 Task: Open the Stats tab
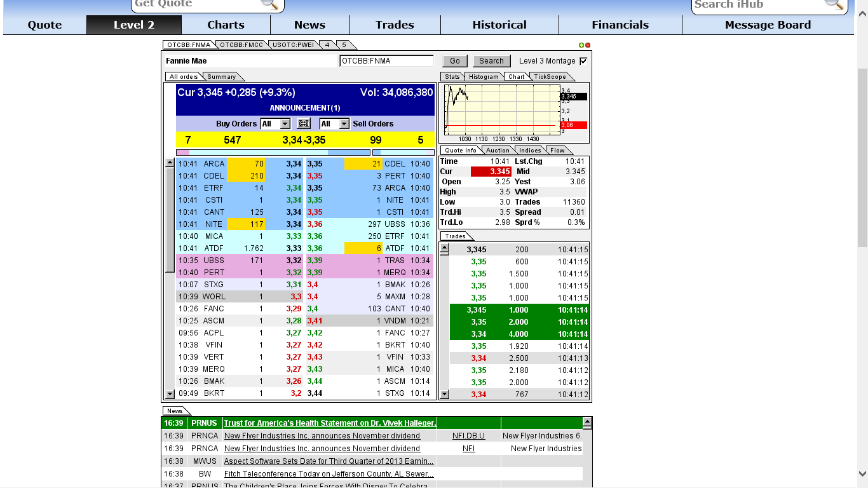point(452,77)
